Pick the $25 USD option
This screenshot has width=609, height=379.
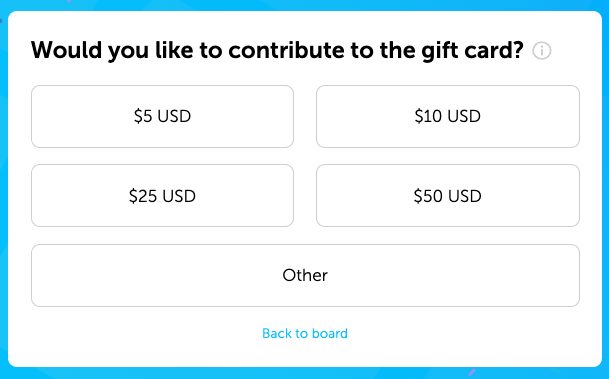pyautogui.click(x=162, y=195)
